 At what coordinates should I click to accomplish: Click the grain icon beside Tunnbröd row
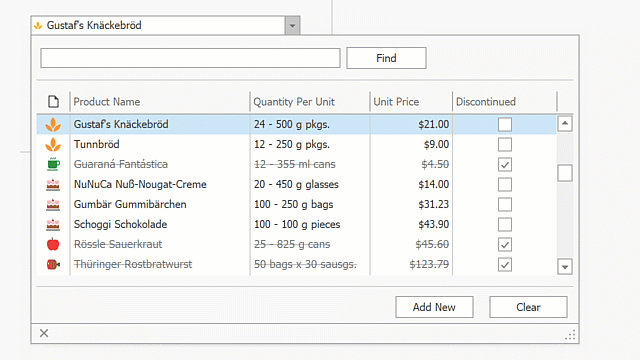53,144
